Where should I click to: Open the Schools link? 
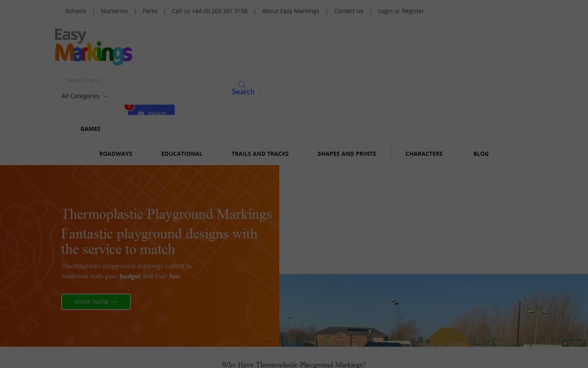coord(76,11)
